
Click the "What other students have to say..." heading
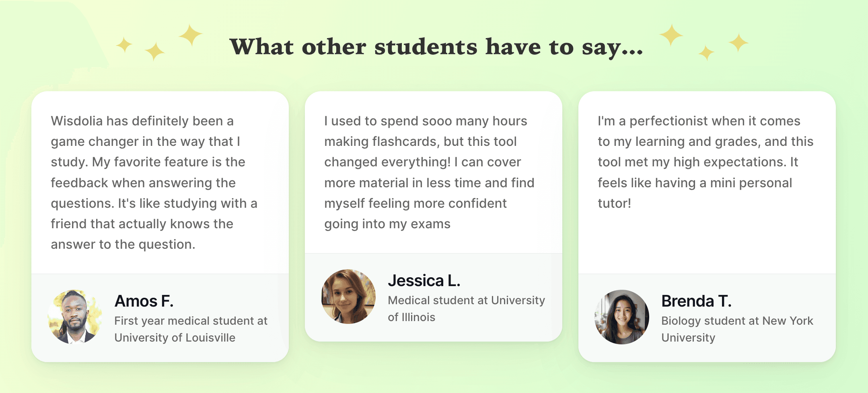(436, 47)
